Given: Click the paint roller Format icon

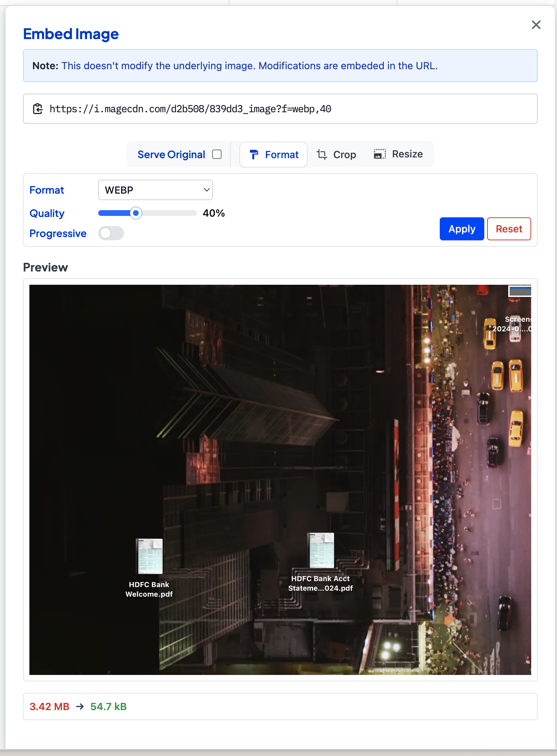Looking at the screenshot, I should (x=254, y=155).
